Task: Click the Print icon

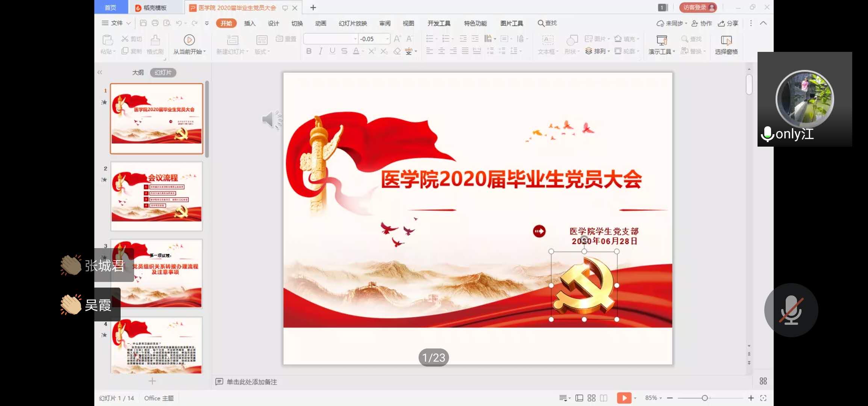Action: coord(155,23)
